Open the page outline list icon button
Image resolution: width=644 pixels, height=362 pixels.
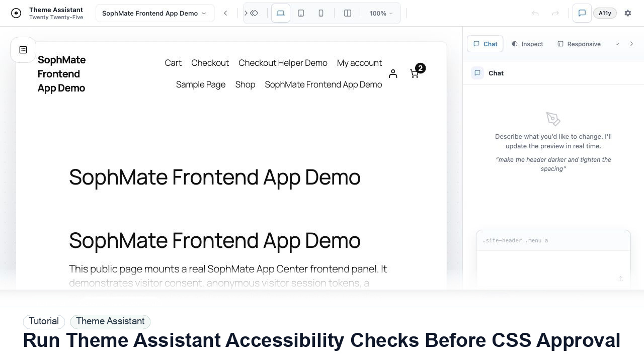(x=23, y=50)
